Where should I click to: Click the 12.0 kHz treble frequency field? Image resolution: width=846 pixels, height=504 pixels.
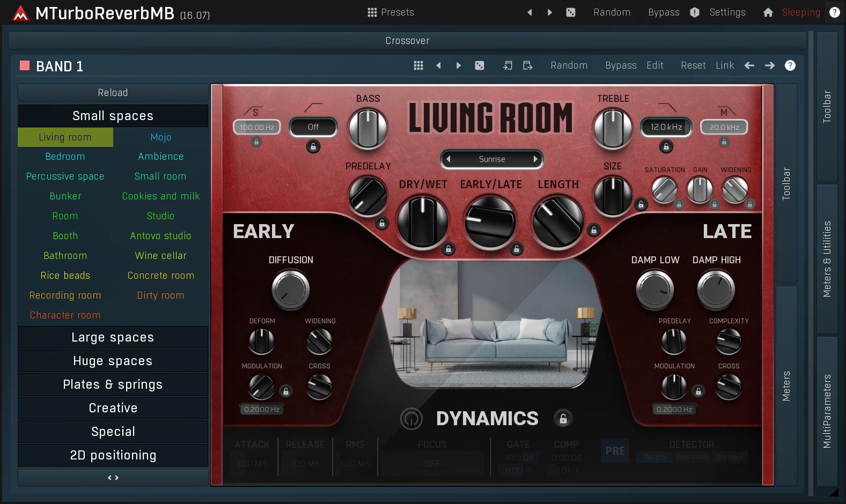coord(666,127)
